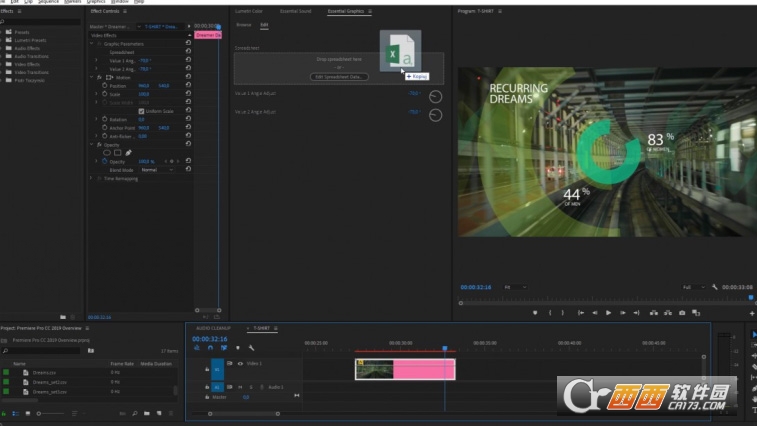This screenshot has height=426, width=757.
Task: Open Program Monitor Fit zoom dropdown
Action: (x=515, y=287)
